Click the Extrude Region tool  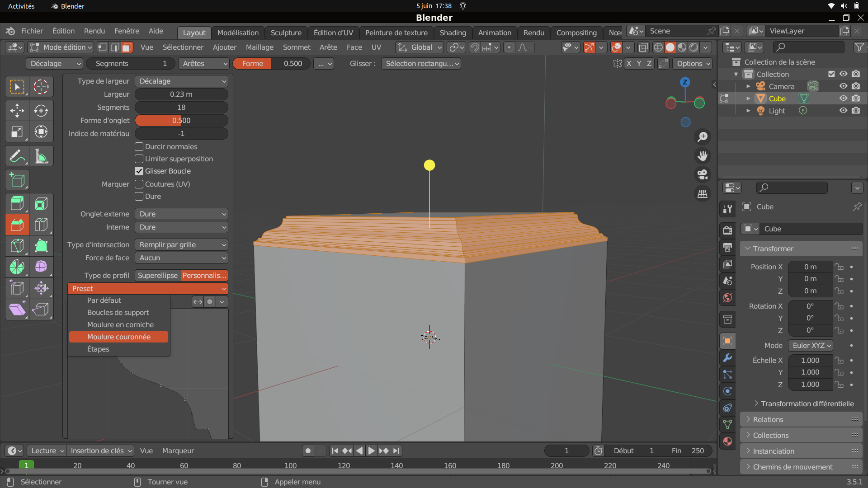point(17,204)
